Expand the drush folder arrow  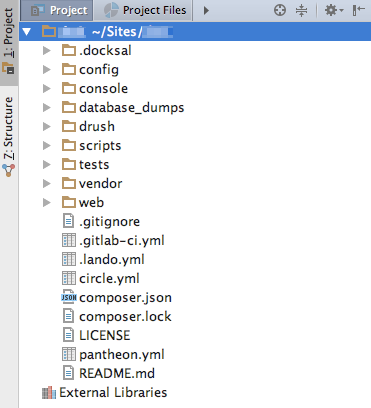(47, 127)
